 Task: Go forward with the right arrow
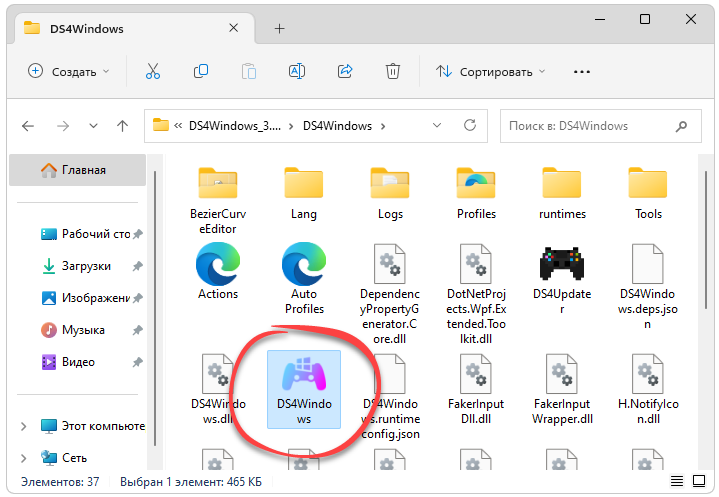click(x=63, y=126)
